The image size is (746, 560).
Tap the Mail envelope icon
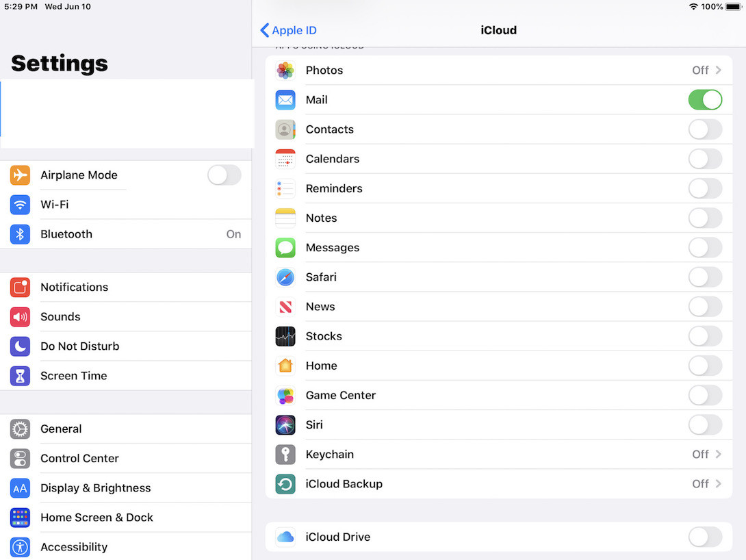285,100
